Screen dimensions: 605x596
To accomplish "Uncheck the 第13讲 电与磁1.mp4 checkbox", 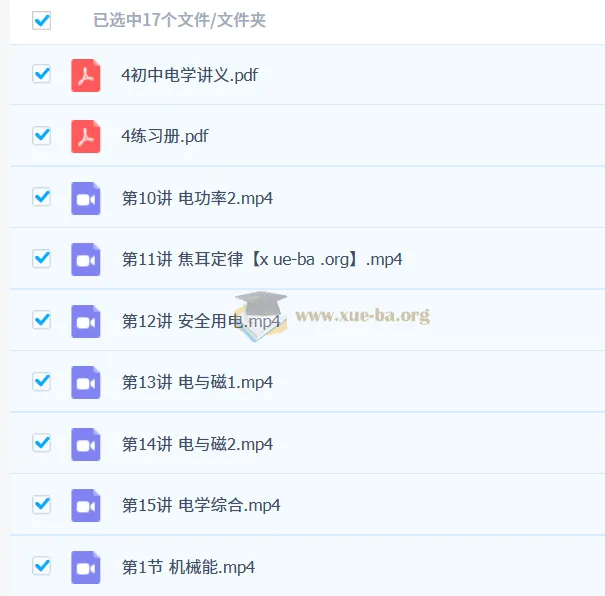I will [x=42, y=381].
